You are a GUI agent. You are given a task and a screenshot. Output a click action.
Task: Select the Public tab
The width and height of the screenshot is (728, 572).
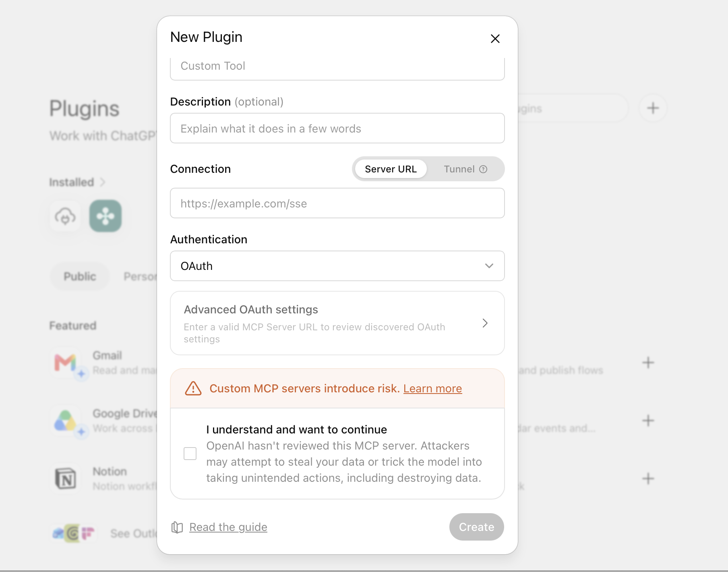(80, 276)
